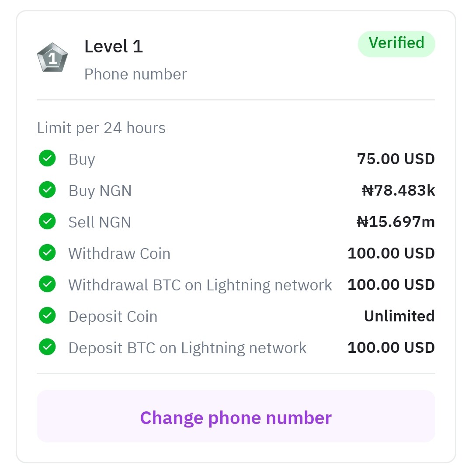Click the green checkmark next to Buy
Screen dimensions: 472x476
pos(47,158)
